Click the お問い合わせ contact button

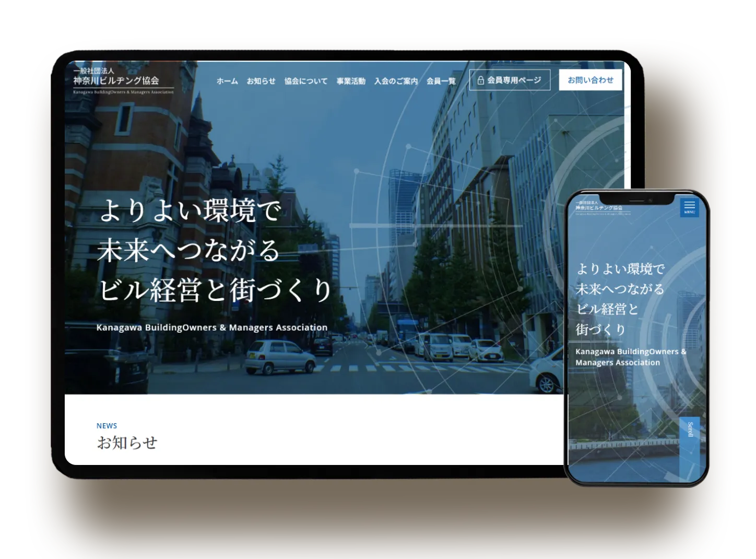coord(590,79)
